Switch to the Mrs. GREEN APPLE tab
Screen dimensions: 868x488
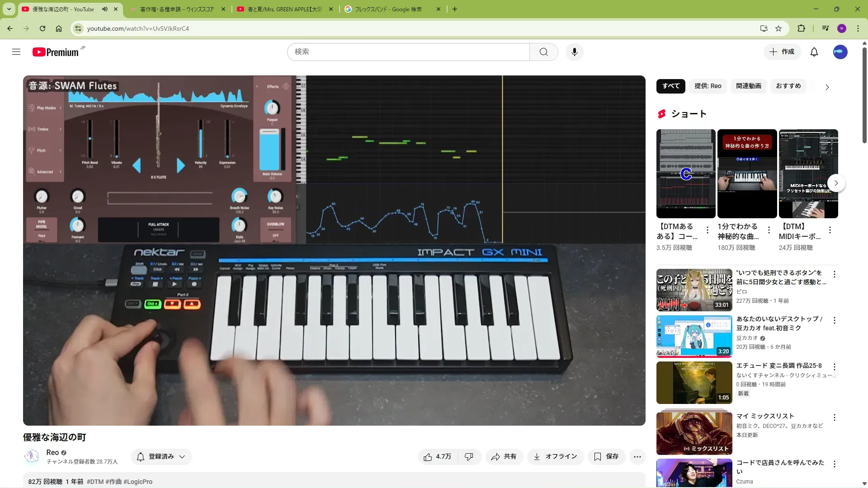(285, 9)
